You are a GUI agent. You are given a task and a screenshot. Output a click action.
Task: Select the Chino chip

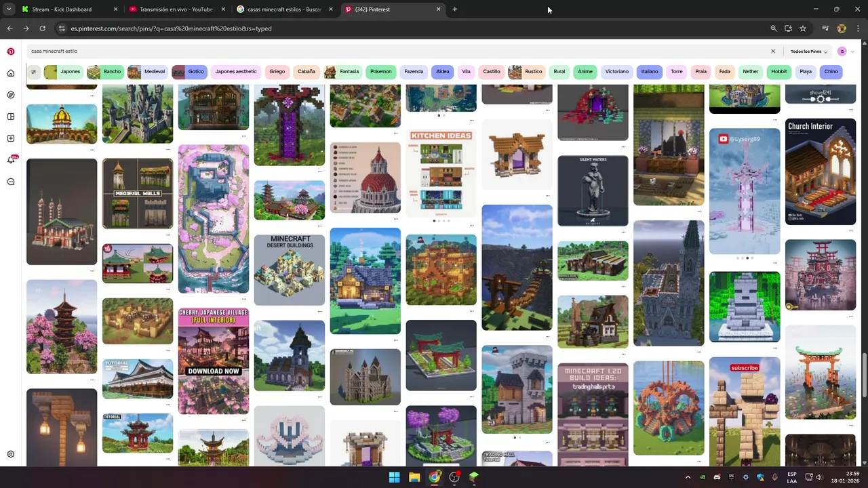coord(831,72)
